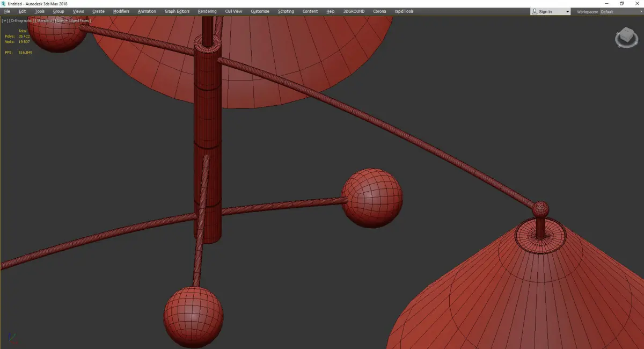Open the Civil View menu

233,11
